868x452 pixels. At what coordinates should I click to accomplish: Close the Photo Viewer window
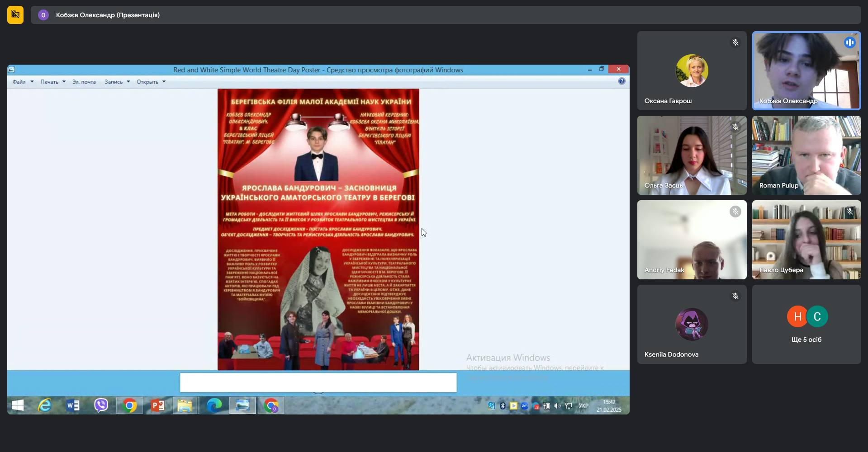pyautogui.click(x=618, y=69)
